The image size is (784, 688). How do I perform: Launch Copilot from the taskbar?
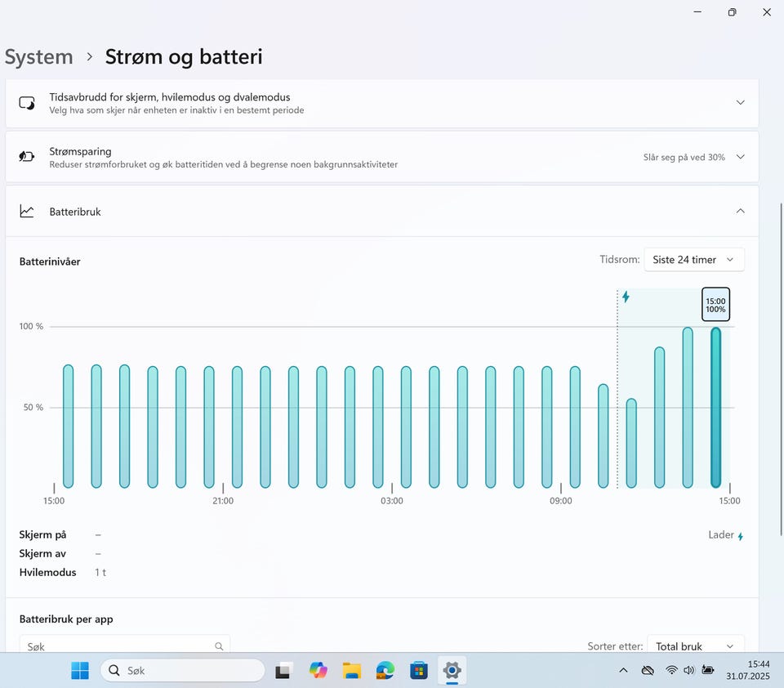(x=318, y=671)
